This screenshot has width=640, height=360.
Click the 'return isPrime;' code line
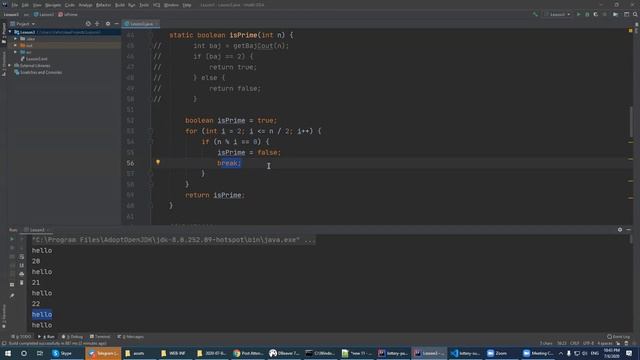215,195
